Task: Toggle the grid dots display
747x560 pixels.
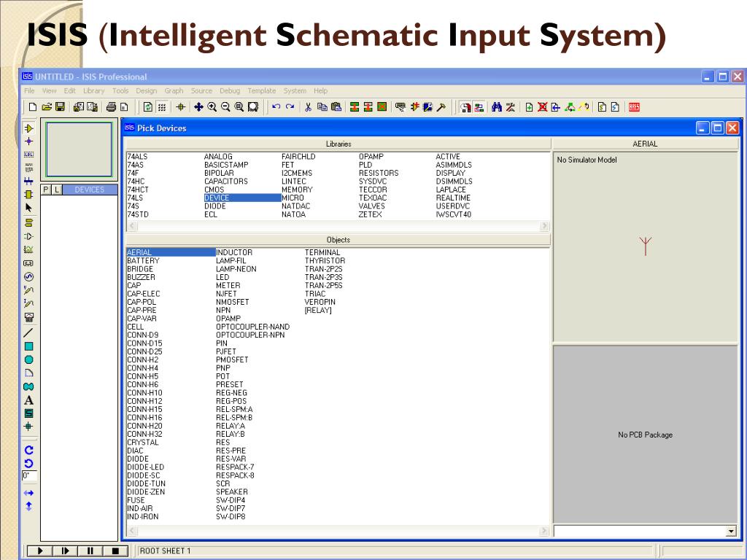Action: pos(162,107)
